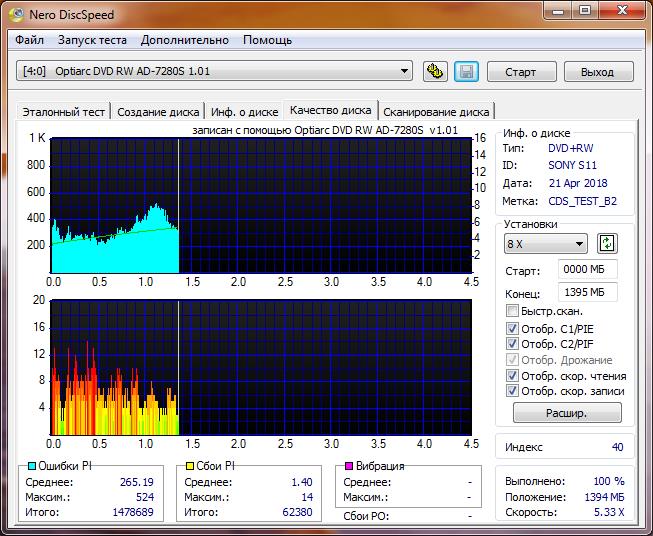Open the options icon next to drive selector

pos(435,71)
